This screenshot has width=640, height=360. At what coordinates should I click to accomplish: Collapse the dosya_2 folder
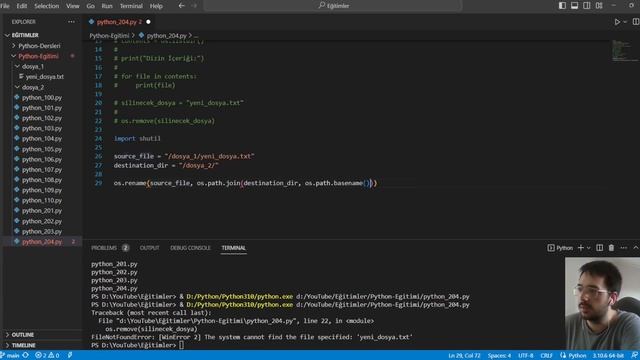33,87
